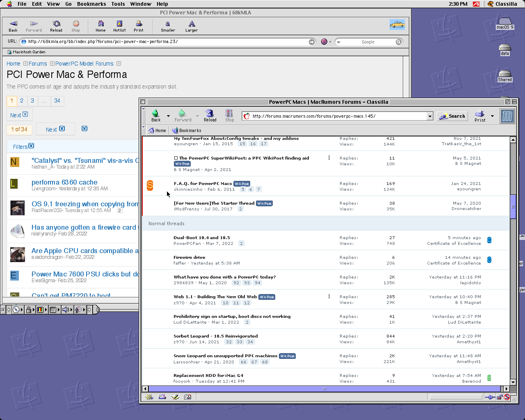Open Forward button history dropdown in Classilla
Viewport: 525px width, 420px height.
[x=197, y=116]
